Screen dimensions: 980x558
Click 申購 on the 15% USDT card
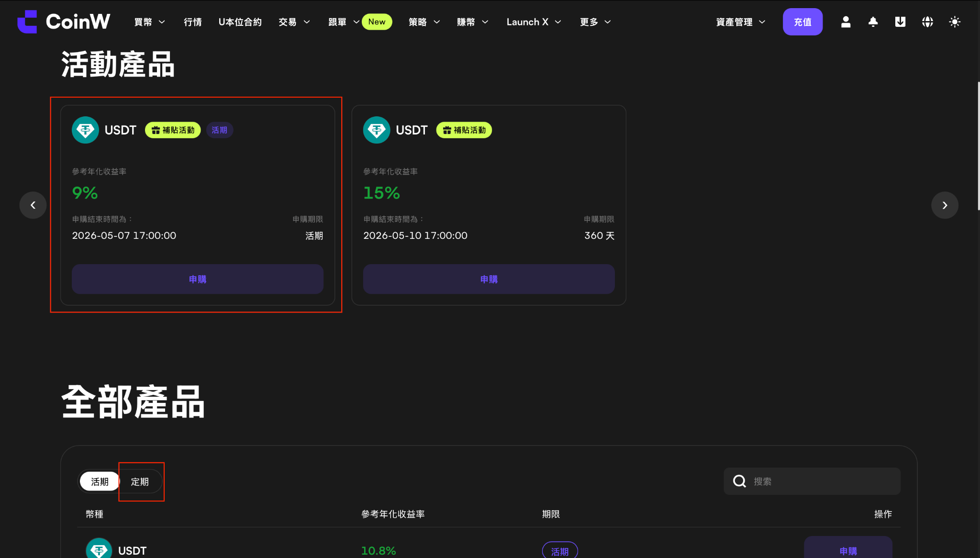point(489,279)
